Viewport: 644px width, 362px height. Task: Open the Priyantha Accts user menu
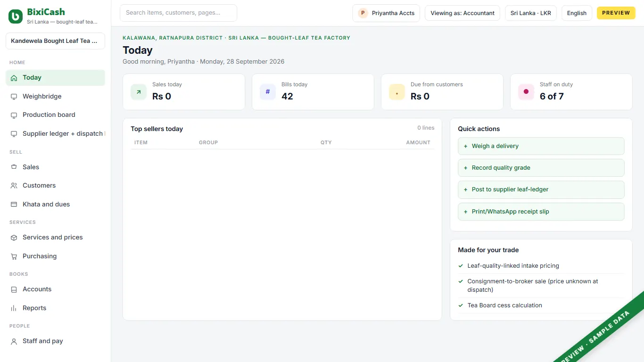(x=386, y=13)
